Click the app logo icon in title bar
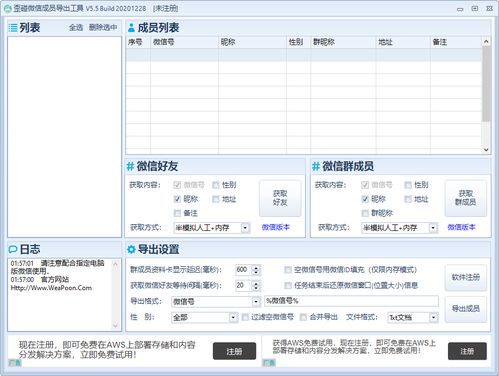This screenshot has width=499, height=376. click(x=8, y=8)
